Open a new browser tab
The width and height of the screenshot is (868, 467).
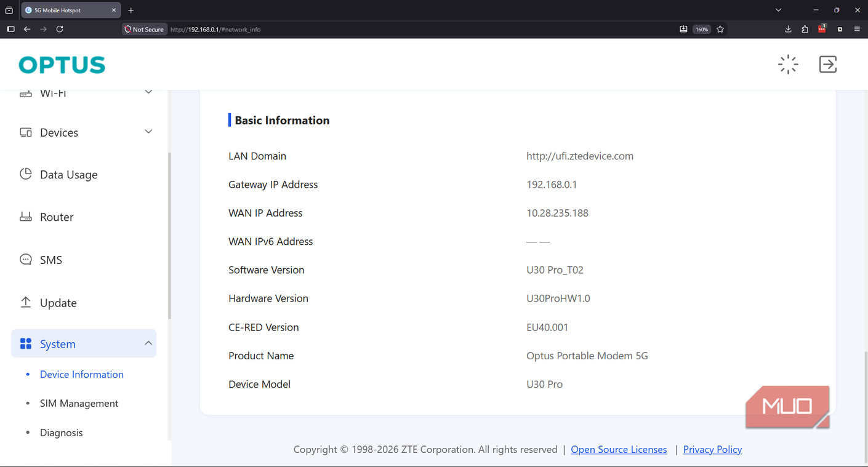pyautogui.click(x=131, y=10)
